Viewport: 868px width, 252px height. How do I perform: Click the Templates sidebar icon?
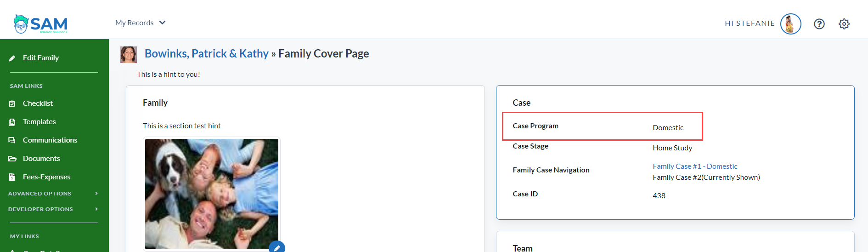point(12,122)
